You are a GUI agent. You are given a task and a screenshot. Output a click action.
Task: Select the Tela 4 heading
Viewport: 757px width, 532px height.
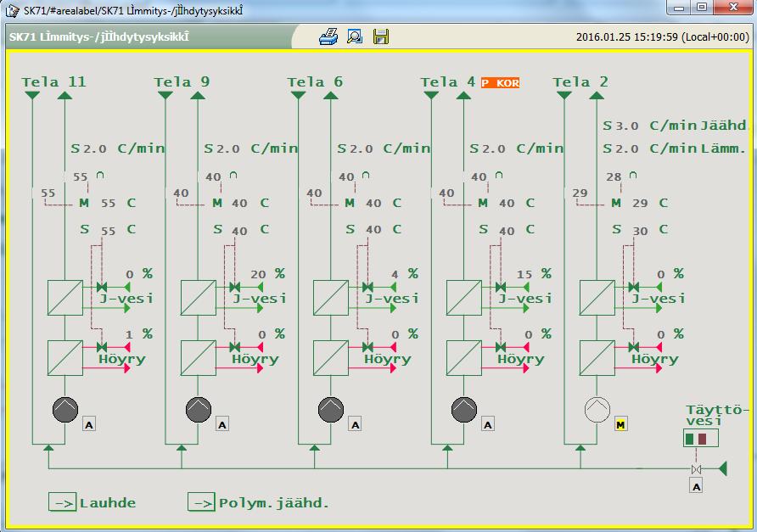[x=448, y=81]
